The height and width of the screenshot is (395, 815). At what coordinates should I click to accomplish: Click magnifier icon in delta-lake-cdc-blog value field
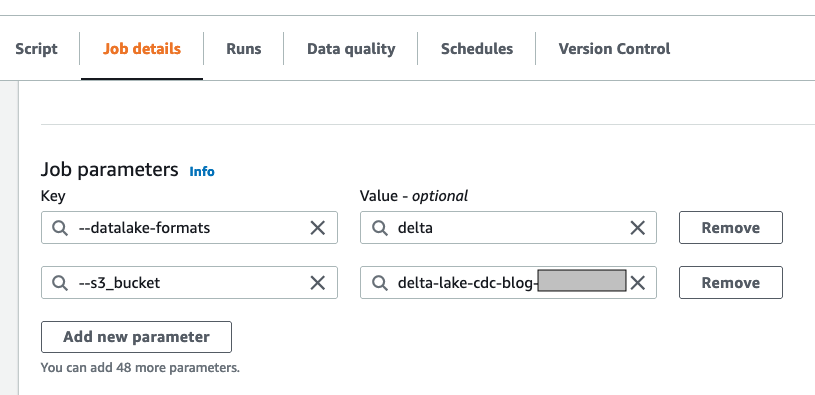click(380, 283)
